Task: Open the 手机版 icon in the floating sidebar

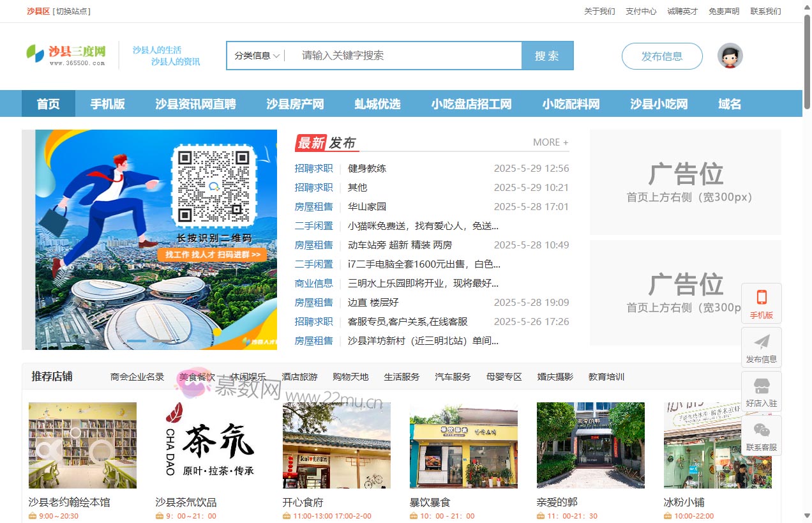Action: (x=761, y=300)
